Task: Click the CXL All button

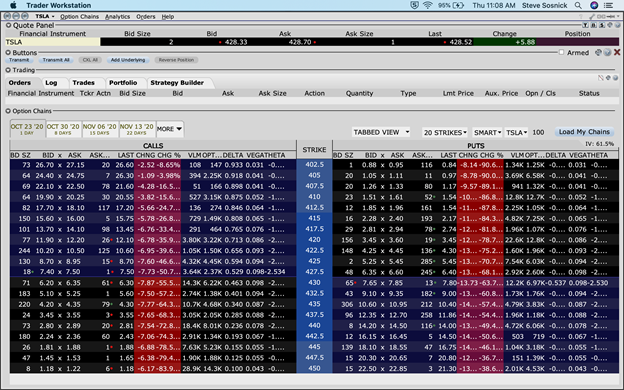Action: 90,60
